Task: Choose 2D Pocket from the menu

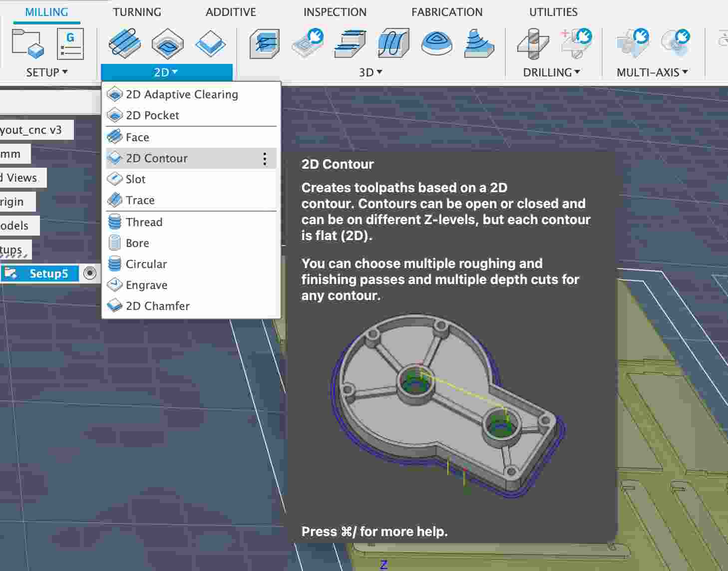Action: point(191,115)
